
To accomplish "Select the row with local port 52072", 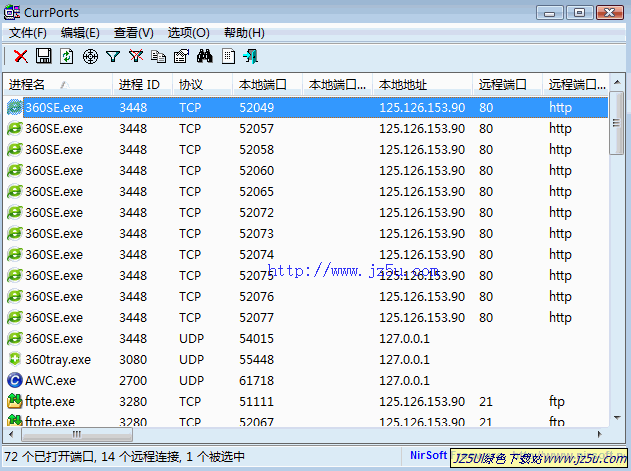I will click(306, 212).
